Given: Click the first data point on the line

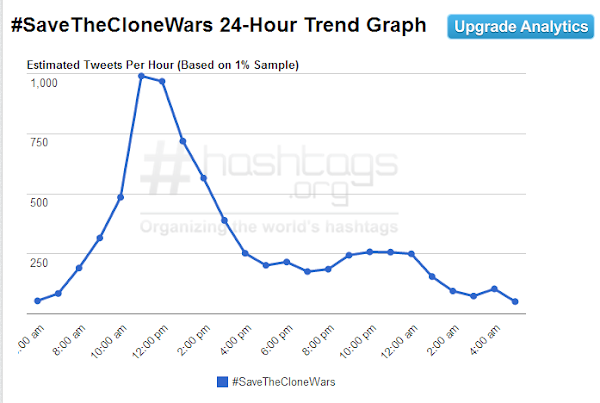Looking at the screenshot, I should point(37,300).
